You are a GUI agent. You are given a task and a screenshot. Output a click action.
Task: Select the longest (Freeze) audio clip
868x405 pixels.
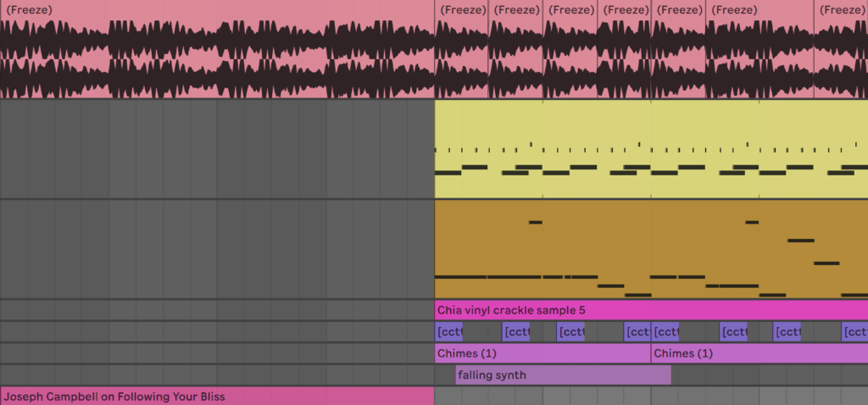(217, 49)
